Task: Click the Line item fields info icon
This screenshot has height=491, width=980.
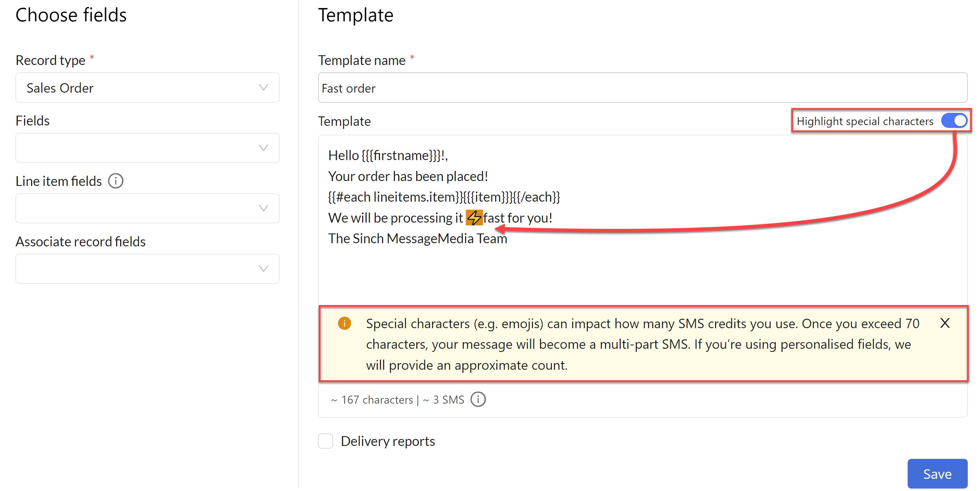Action: tap(116, 181)
